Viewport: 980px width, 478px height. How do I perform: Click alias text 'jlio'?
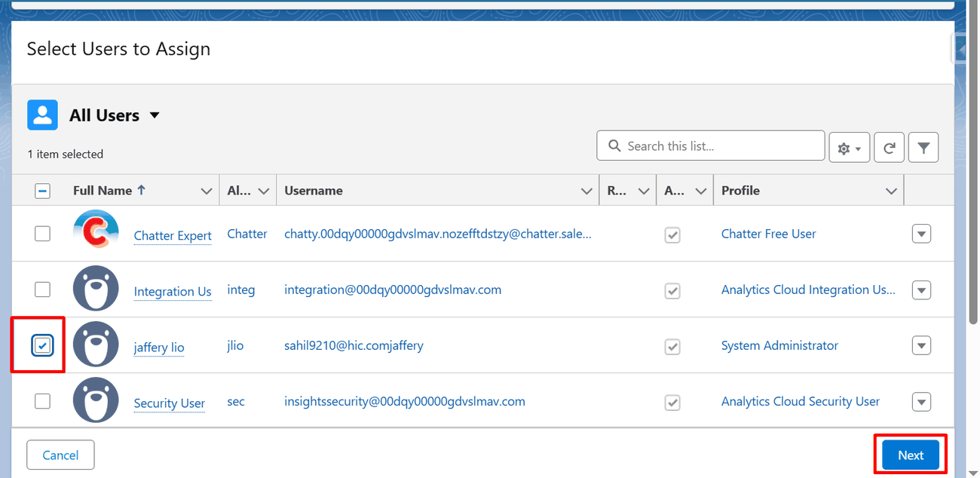[235, 345]
